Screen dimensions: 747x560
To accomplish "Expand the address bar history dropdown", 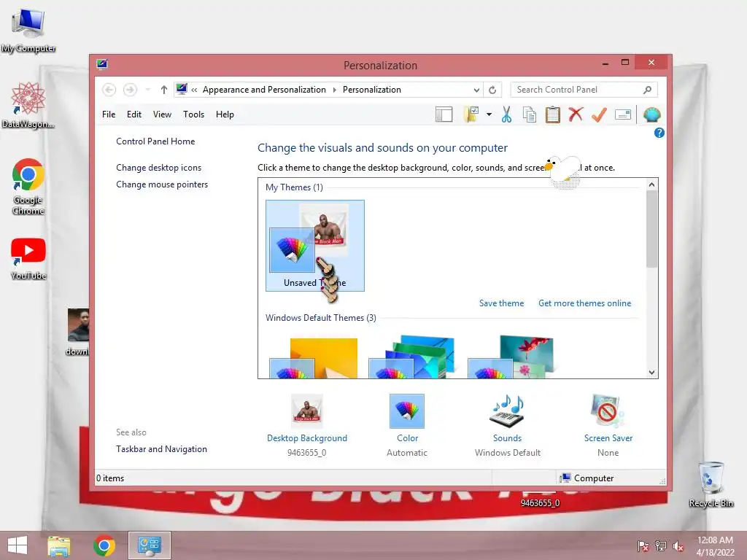I will click(476, 90).
